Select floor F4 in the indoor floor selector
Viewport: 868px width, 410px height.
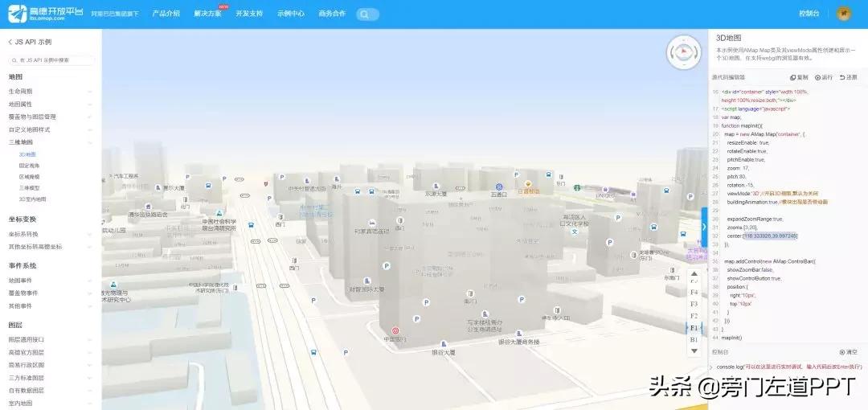(694, 293)
